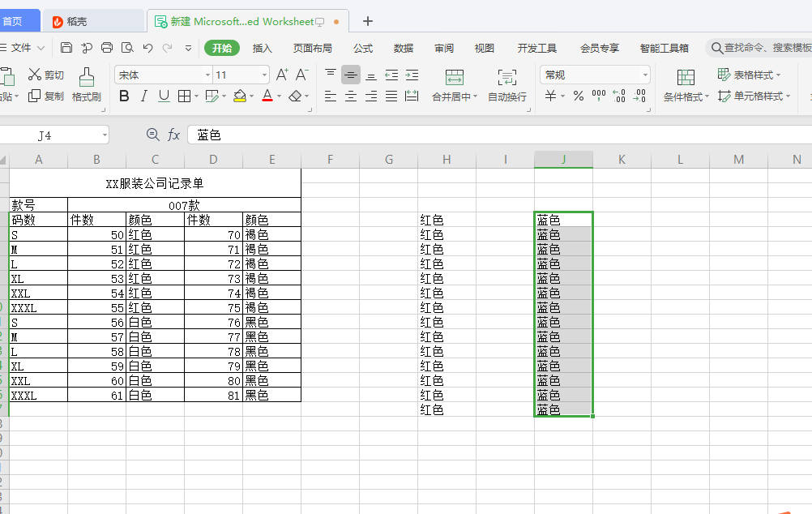Viewport: 812px width, 514px height.
Task: Click the Copy (复制) button
Action: click(x=46, y=96)
